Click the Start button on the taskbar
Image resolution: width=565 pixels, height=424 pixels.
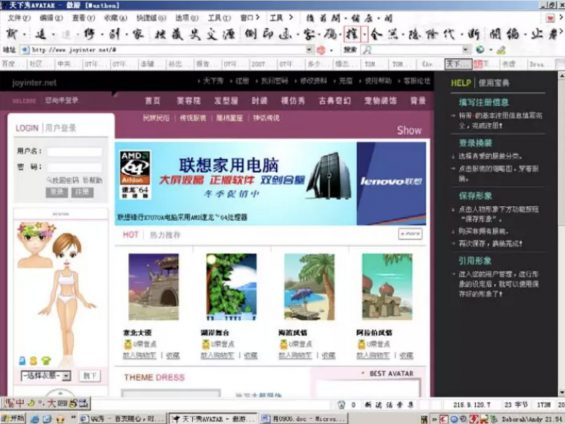pyautogui.click(x=13, y=418)
